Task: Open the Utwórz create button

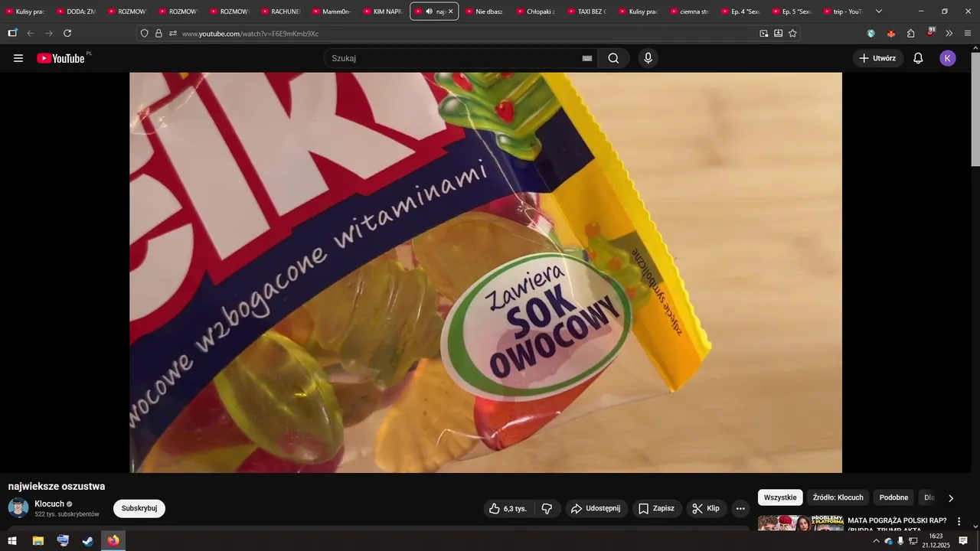Action: tap(878, 58)
